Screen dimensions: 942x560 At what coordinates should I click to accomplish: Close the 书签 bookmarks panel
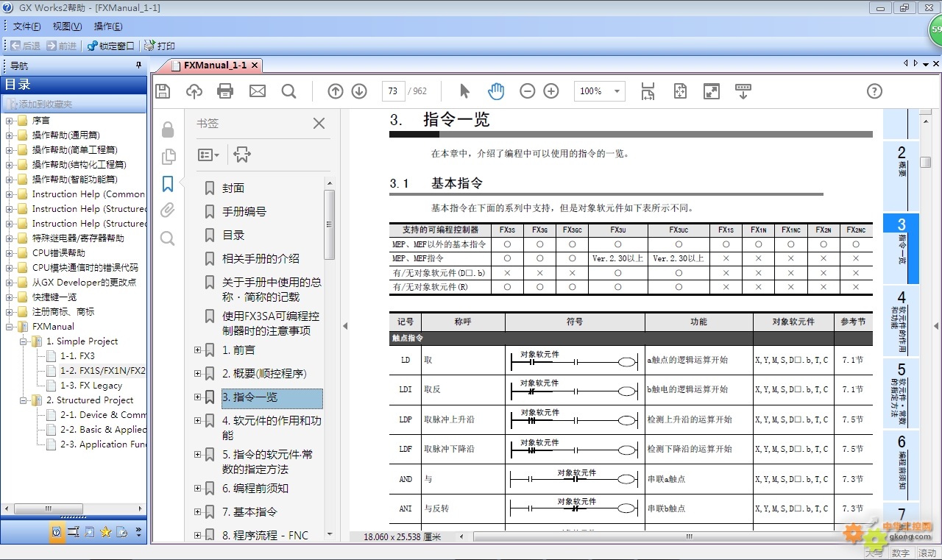pyautogui.click(x=319, y=124)
